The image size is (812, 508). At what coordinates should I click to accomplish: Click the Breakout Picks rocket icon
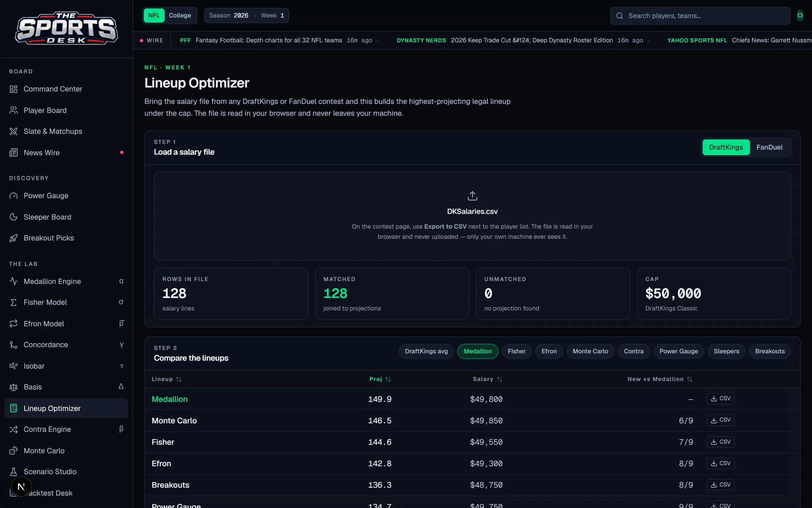pyautogui.click(x=14, y=238)
